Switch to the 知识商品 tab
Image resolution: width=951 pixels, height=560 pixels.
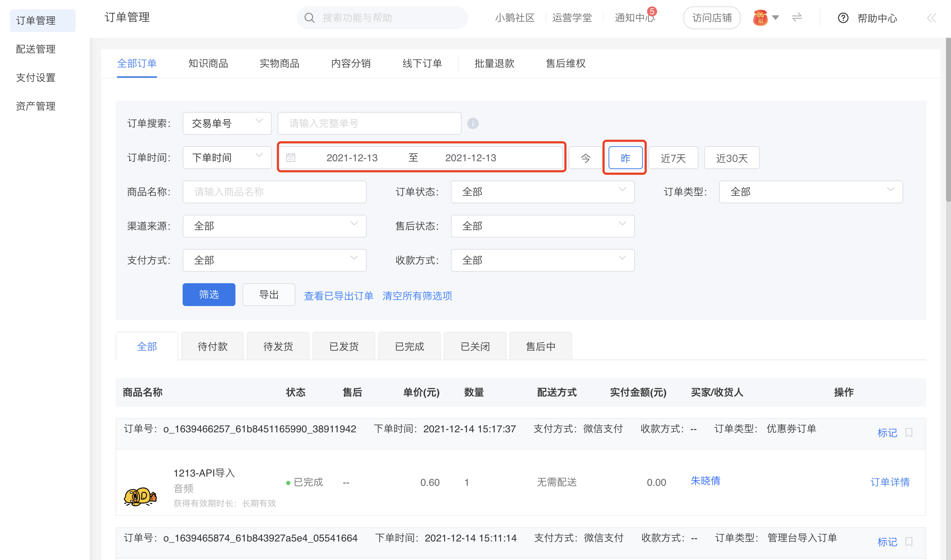pos(208,63)
